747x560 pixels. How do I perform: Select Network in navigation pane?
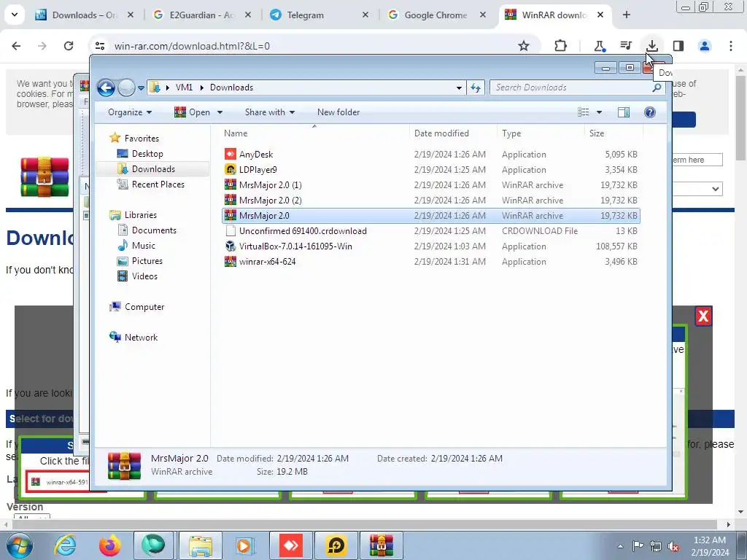point(133,338)
